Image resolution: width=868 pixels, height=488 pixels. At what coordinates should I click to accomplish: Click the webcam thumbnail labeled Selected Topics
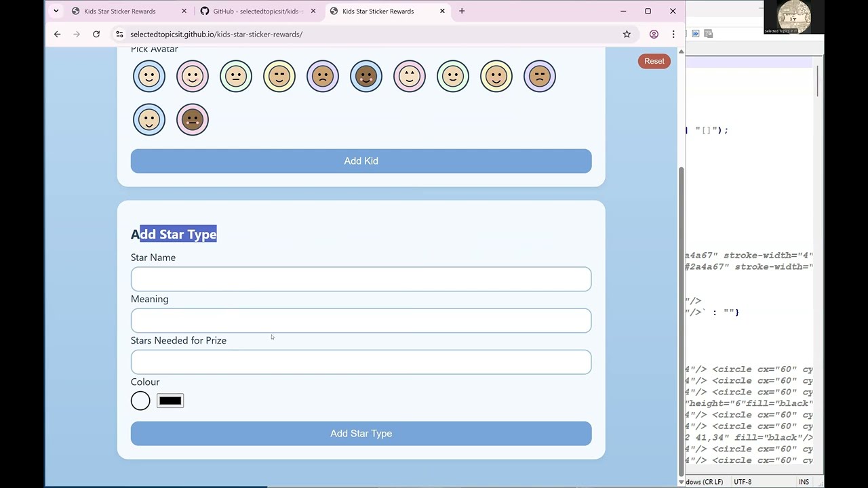pos(793,17)
